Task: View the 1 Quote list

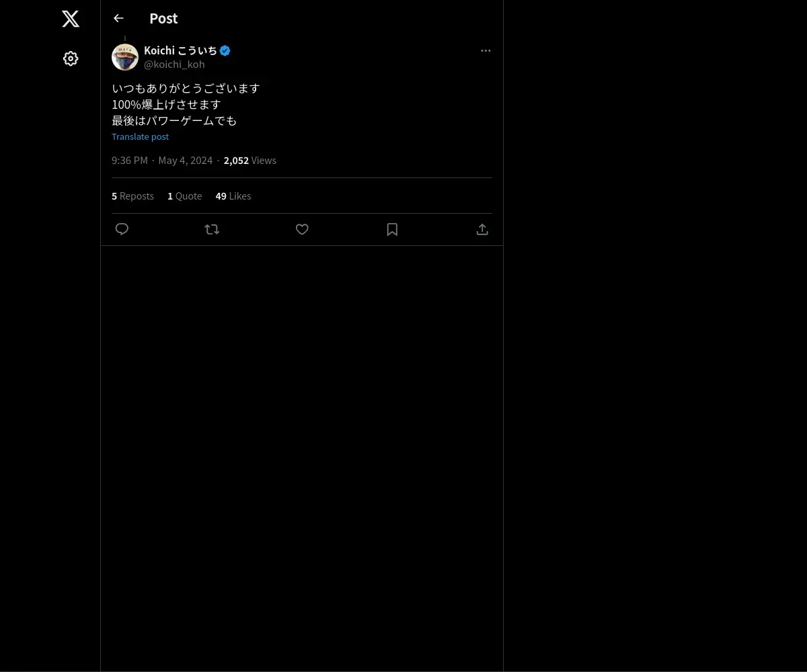Action: [184, 196]
